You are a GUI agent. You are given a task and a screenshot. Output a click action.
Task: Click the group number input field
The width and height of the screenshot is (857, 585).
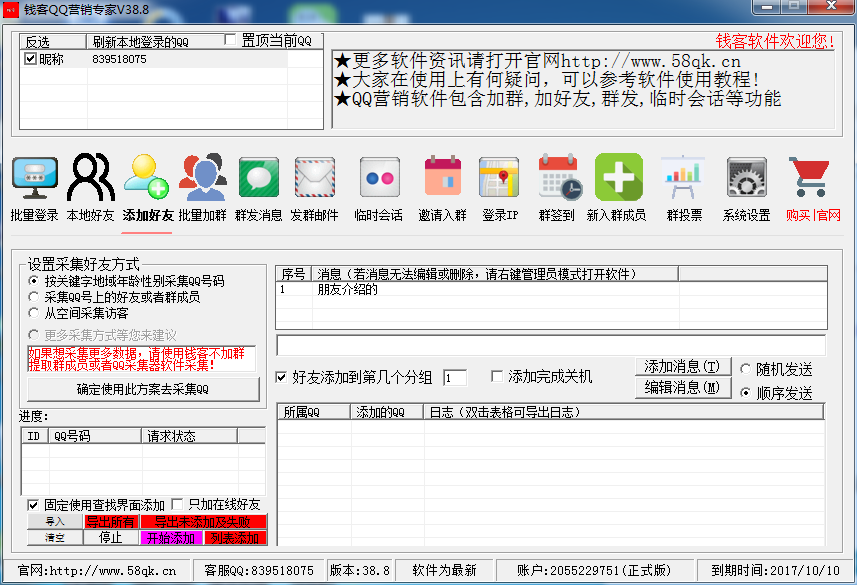pyautogui.click(x=455, y=377)
